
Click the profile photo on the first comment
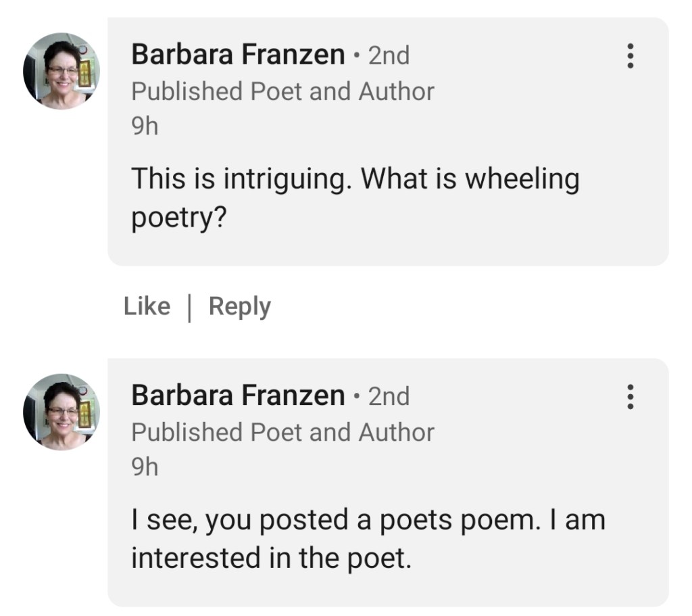[x=61, y=71]
